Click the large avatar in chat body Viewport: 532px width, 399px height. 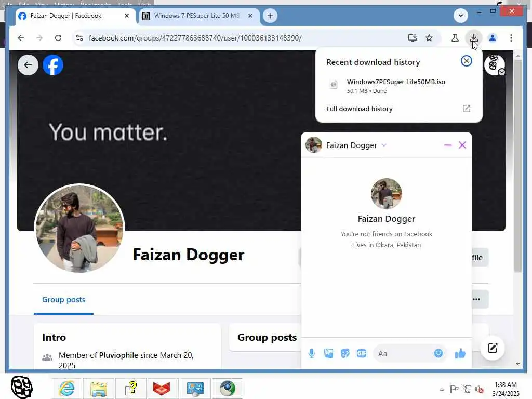click(x=387, y=194)
